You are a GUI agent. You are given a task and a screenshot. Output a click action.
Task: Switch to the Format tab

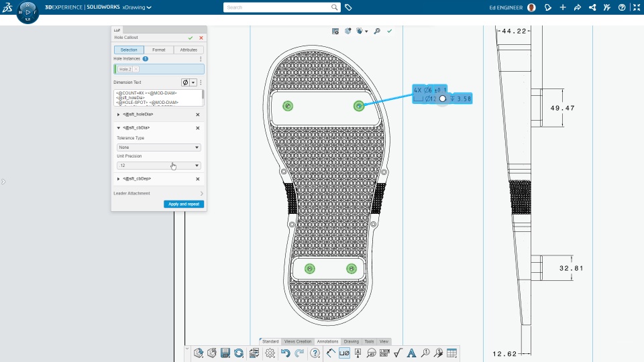coord(158,50)
